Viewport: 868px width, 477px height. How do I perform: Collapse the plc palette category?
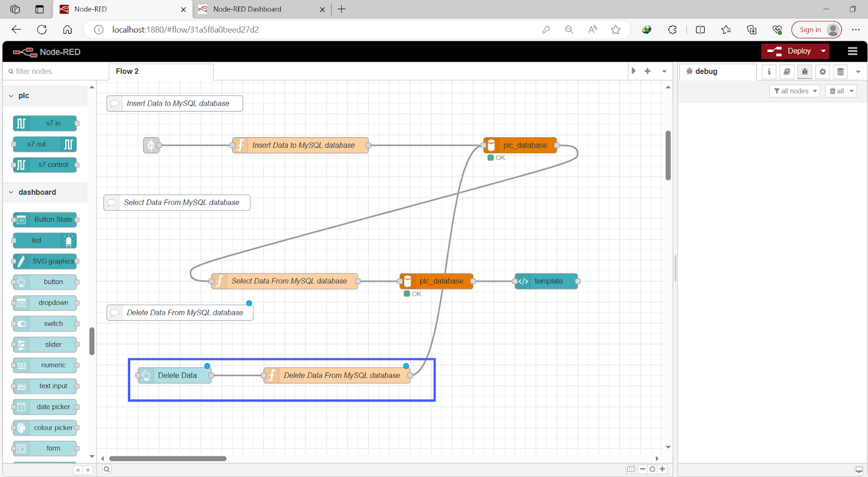46,95
